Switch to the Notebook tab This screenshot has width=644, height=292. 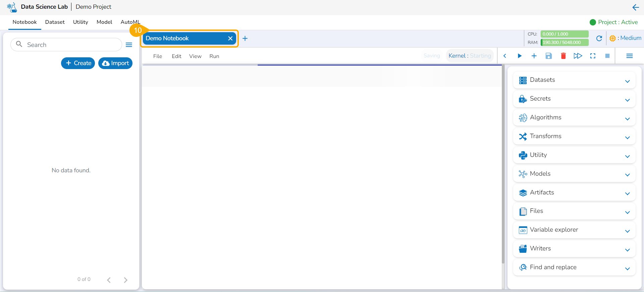(25, 22)
